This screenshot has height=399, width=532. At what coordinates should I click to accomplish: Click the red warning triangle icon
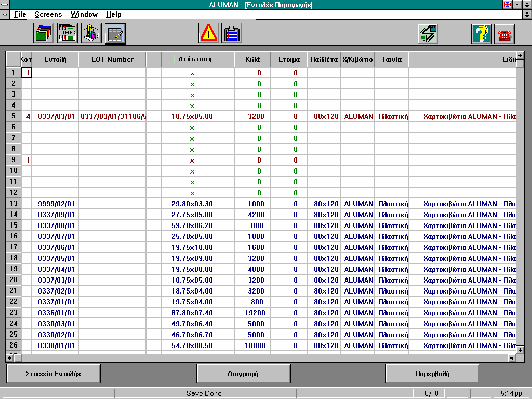click(209, 34)
